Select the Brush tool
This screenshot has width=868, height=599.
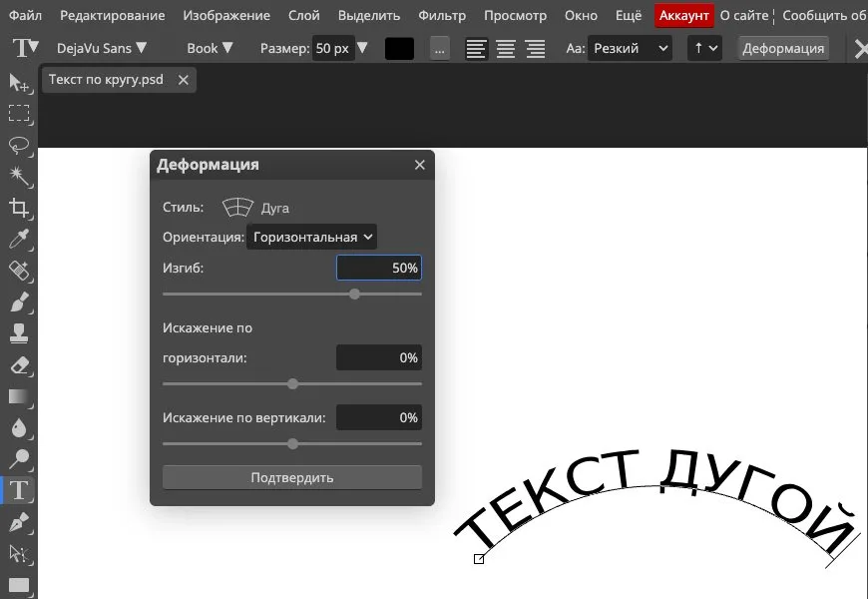19,301
